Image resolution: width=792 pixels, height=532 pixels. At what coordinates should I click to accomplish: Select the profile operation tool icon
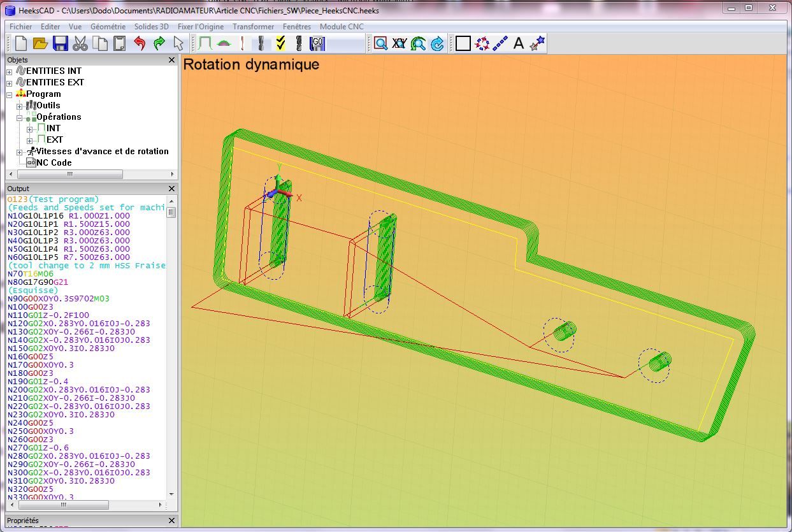[x=205, y=43]
